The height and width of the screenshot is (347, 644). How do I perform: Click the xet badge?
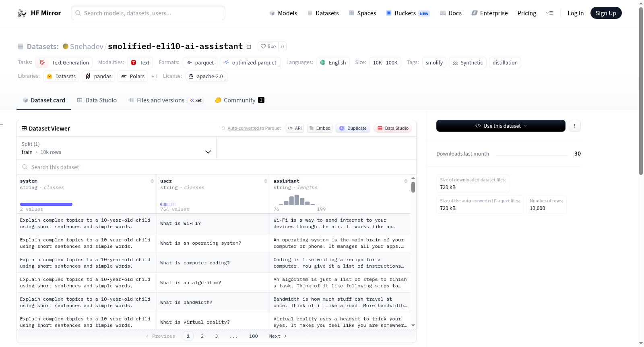[196, 100]
